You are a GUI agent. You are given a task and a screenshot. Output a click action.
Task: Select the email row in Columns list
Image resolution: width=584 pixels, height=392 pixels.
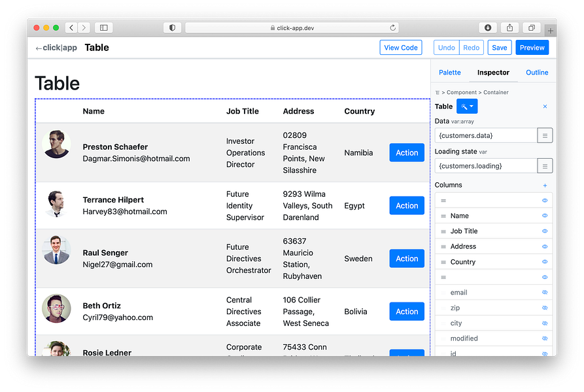click(494, 292)
